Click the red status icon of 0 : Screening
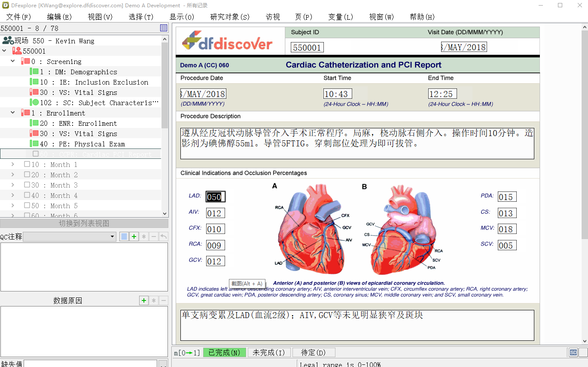The width and height of the screenshot is (588, 367). click(25, 61)
